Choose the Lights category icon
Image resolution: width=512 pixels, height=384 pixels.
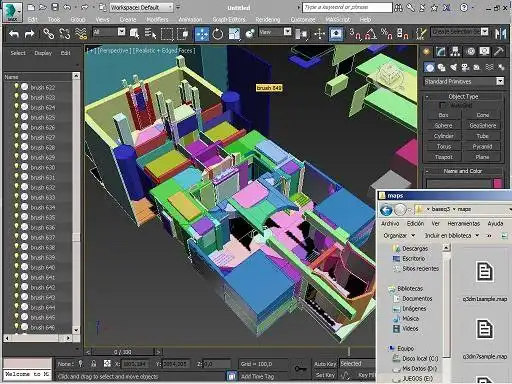tap(453, 68)
